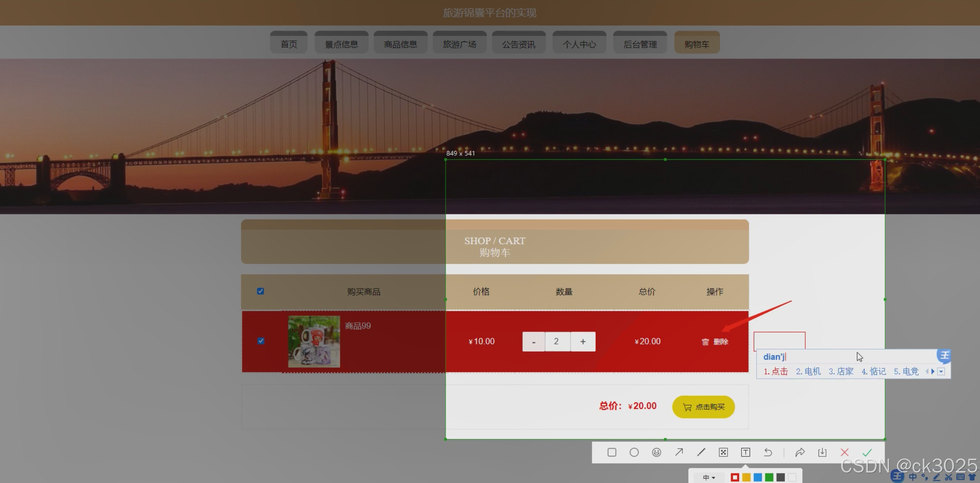Confirm the screenshot with green checkmark
The height and width of the screenshot is (483, 980).
coord(867,453)
